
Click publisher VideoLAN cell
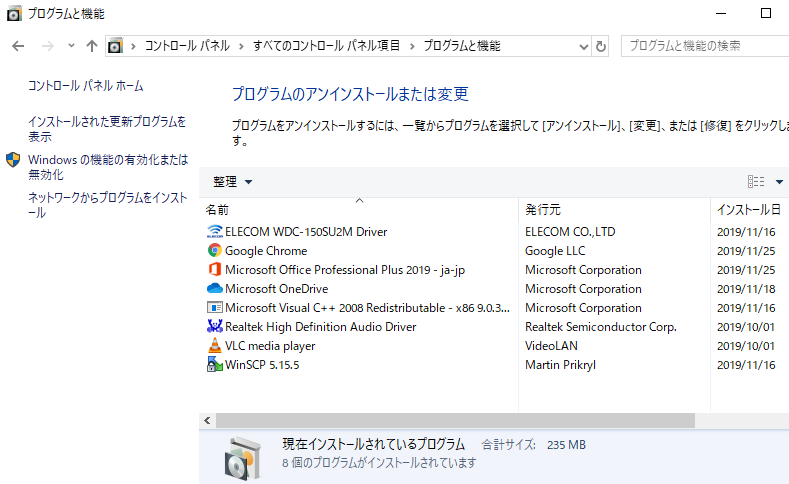551,346
